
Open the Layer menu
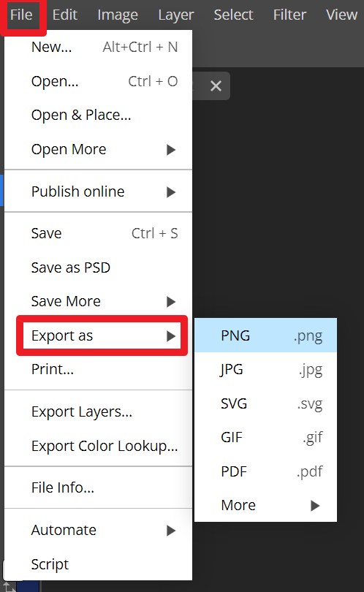(x=175, y=15)
